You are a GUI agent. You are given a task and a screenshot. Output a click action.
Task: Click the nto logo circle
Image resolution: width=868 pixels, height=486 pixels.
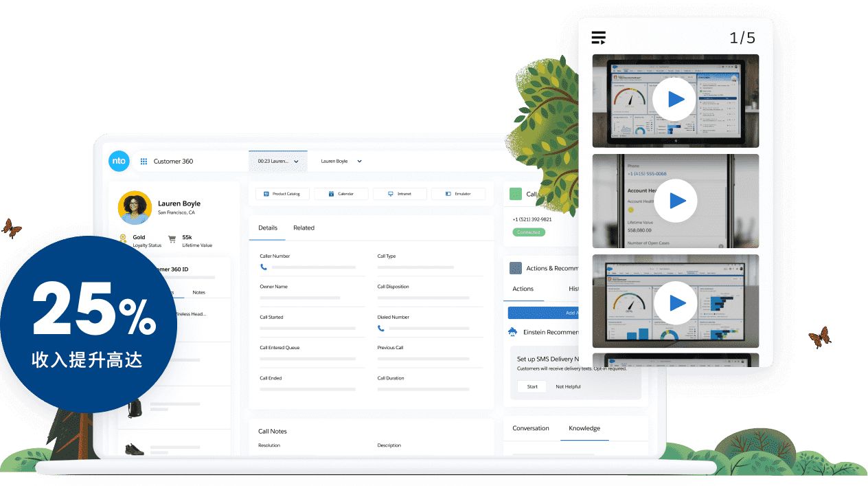(119, 161)
